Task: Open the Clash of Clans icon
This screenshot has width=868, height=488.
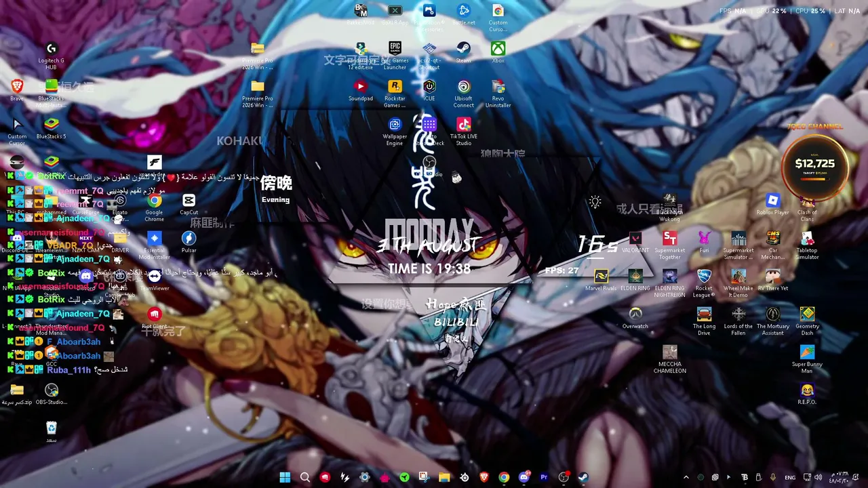Action: point(807,207)
